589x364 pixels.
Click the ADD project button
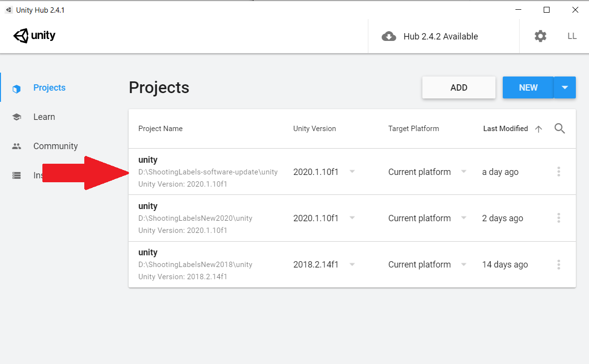[x=459, y=88]
